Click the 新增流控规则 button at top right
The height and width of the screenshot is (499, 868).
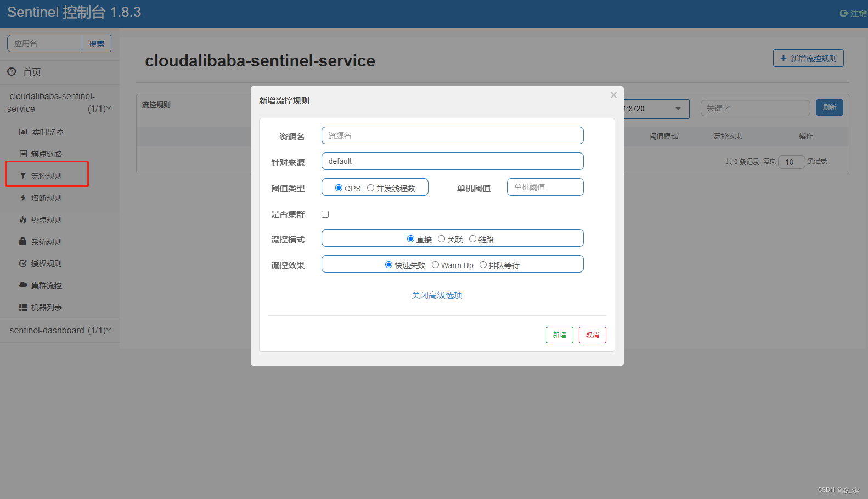coord(808,58)
